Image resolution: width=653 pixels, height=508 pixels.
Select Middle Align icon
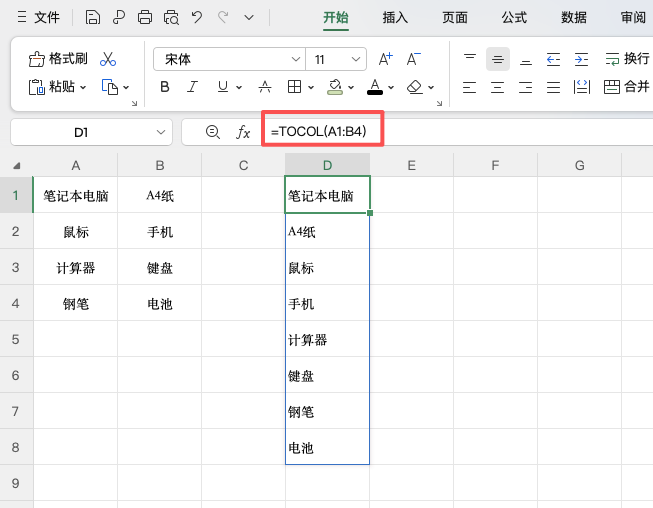(x=498, y=59)
